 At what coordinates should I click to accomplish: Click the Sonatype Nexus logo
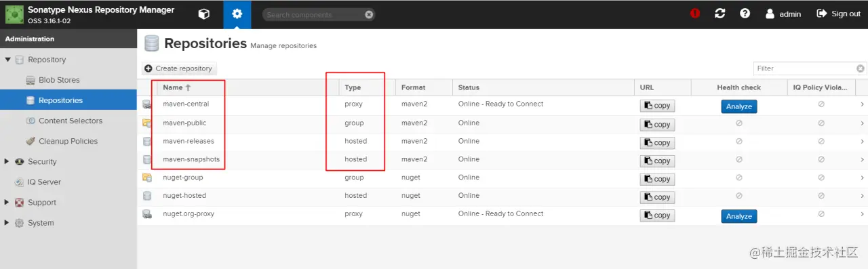click(14, 14)
